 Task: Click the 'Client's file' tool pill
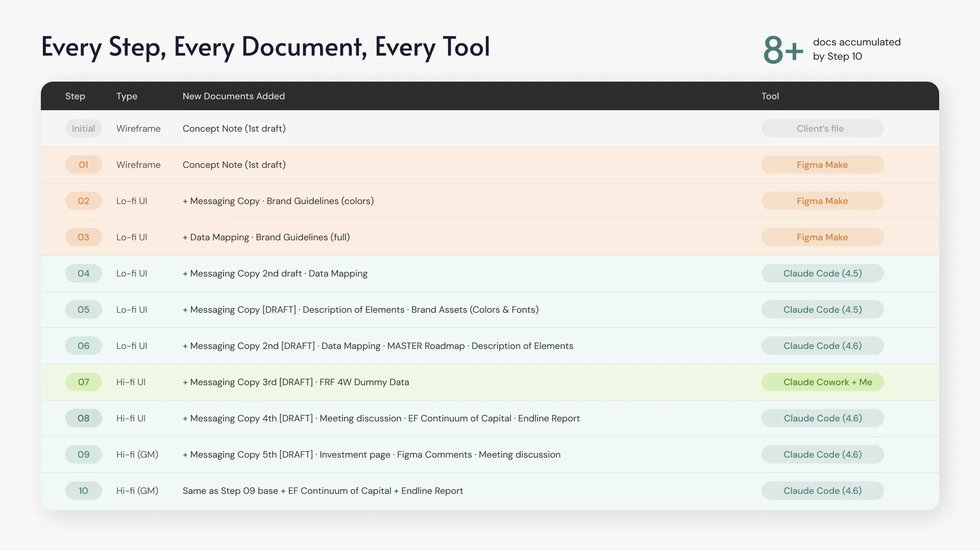(823, 129)
